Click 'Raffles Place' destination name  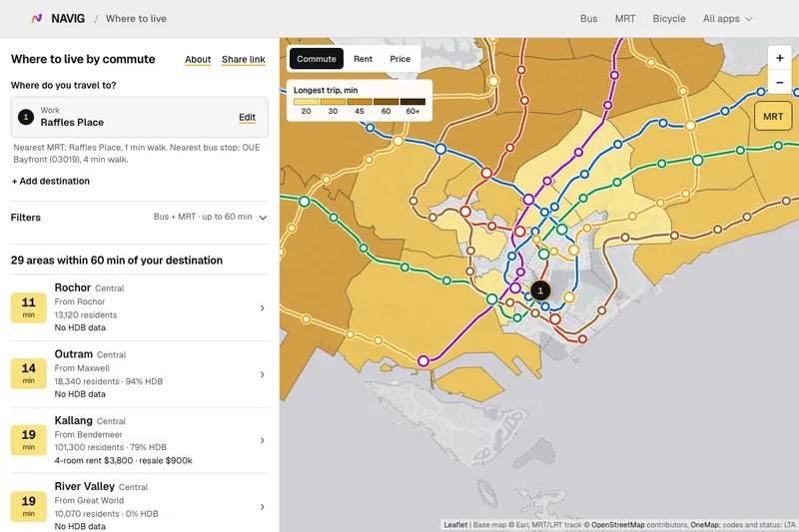click(72, 123)
